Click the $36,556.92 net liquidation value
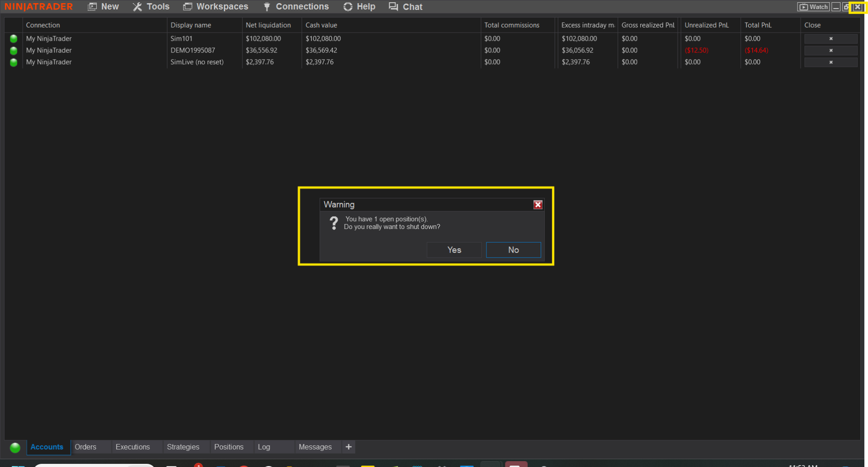 262,51
